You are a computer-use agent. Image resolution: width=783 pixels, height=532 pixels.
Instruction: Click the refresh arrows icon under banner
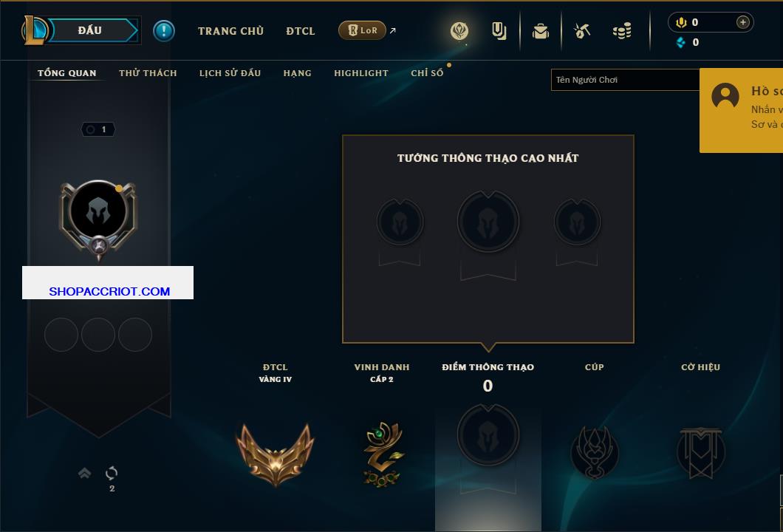point(112,473)
